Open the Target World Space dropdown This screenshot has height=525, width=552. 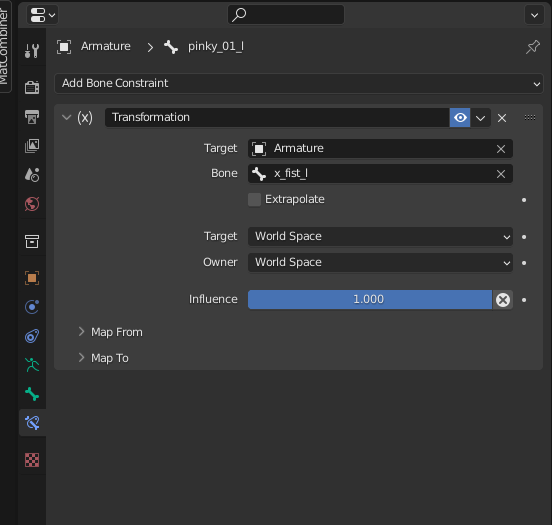[x=380, y=237]
